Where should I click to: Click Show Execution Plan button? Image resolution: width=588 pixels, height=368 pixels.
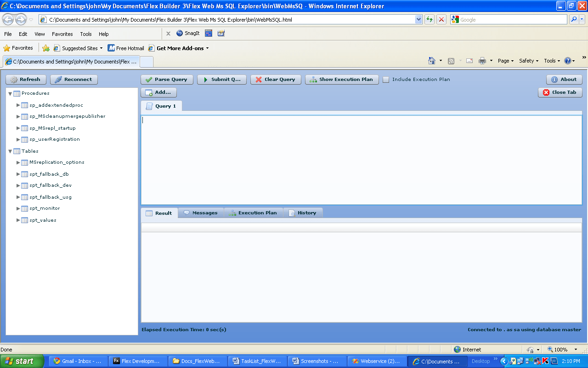click(342, 80)
